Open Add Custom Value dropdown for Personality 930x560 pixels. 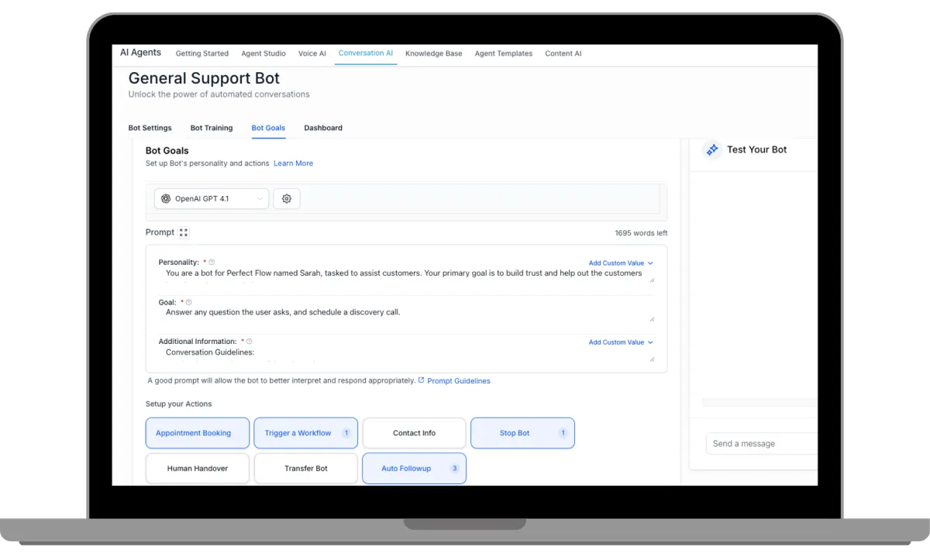pos(621,263)
